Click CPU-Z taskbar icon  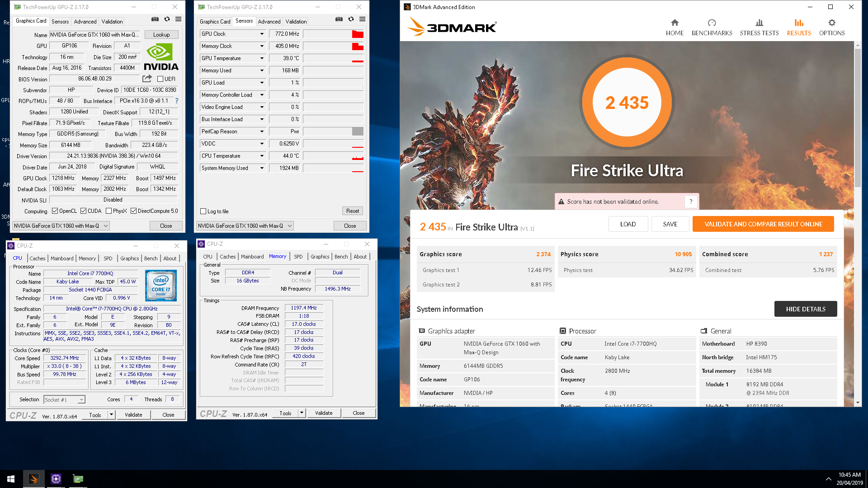[56, 479]
